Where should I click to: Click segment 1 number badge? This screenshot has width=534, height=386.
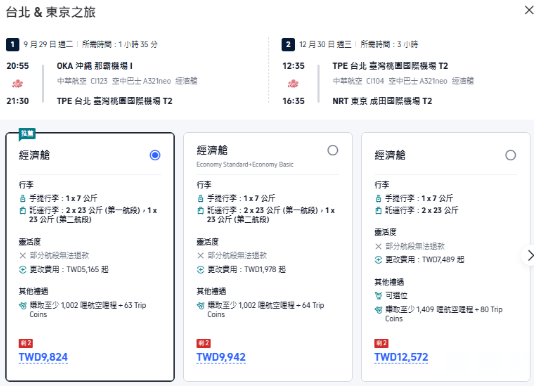13,44
